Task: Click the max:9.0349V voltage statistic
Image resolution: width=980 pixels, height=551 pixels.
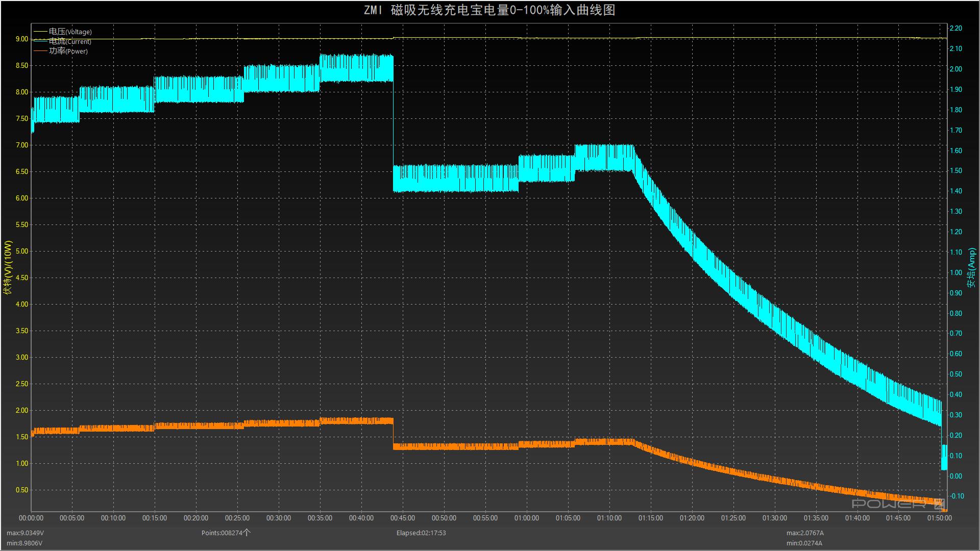Action: coord(25,533)
